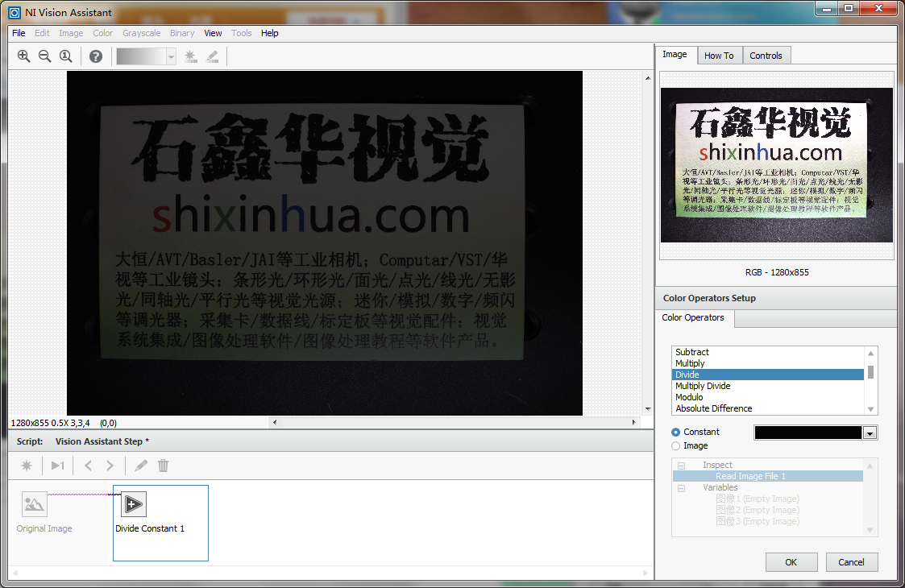Open the palette gradient dropdown
The width and height of the screenshot is (905, 588).
(171, 56)
